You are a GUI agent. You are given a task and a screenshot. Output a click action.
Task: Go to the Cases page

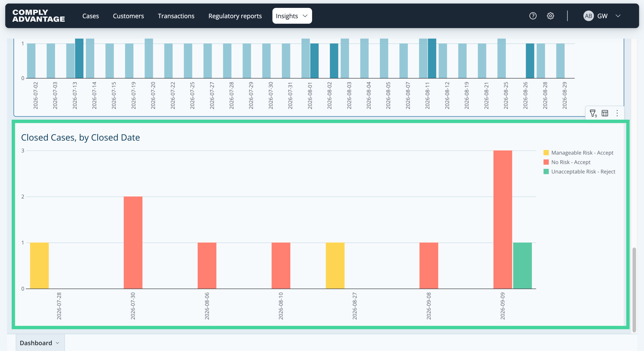90,16
